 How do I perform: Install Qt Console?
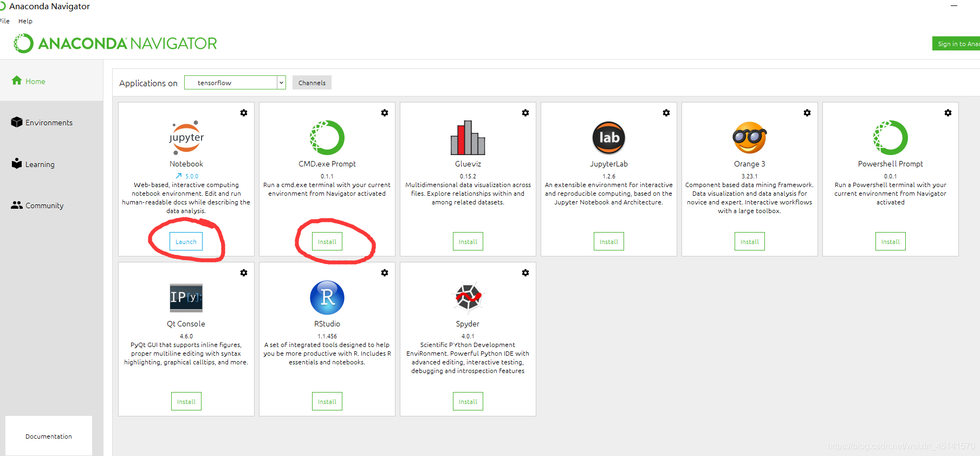click(186, 401)
